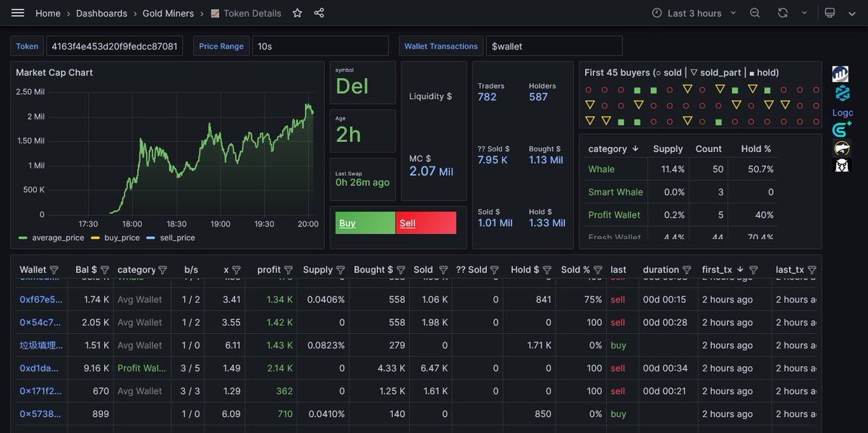Open the Profit Wallet category link
The height and width of the screenshot is (433, 868).
point(614,215)
